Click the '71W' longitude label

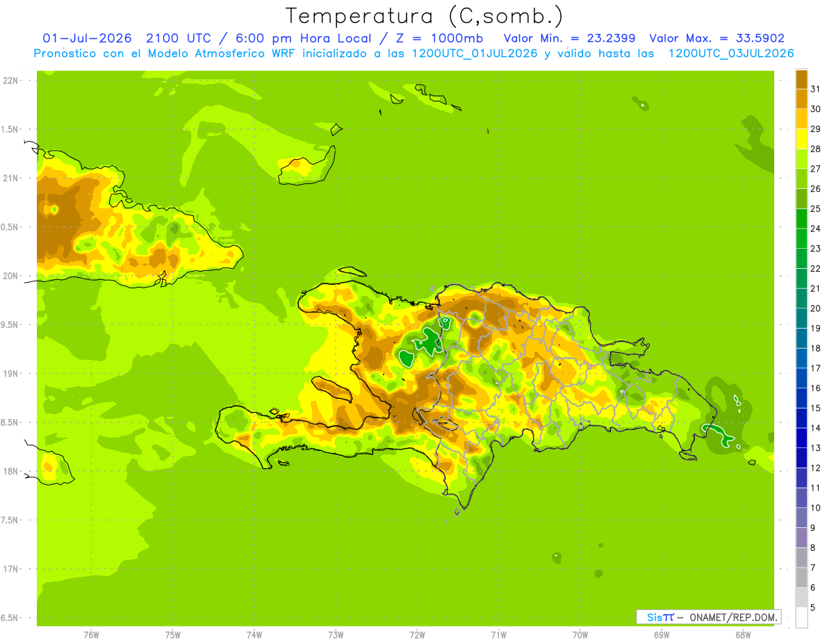tap(498, 635)
